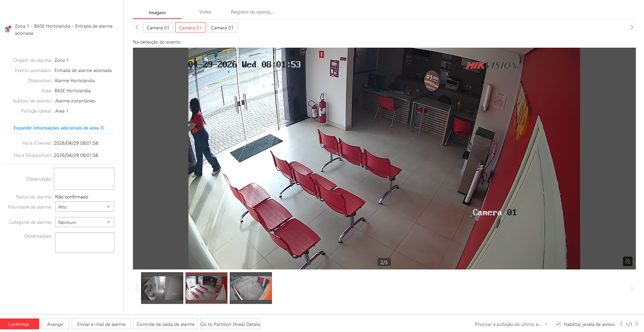Open Go to Partition (Area) Details
The height and width of the screenshot is (332, 644).
coord(230,324)
